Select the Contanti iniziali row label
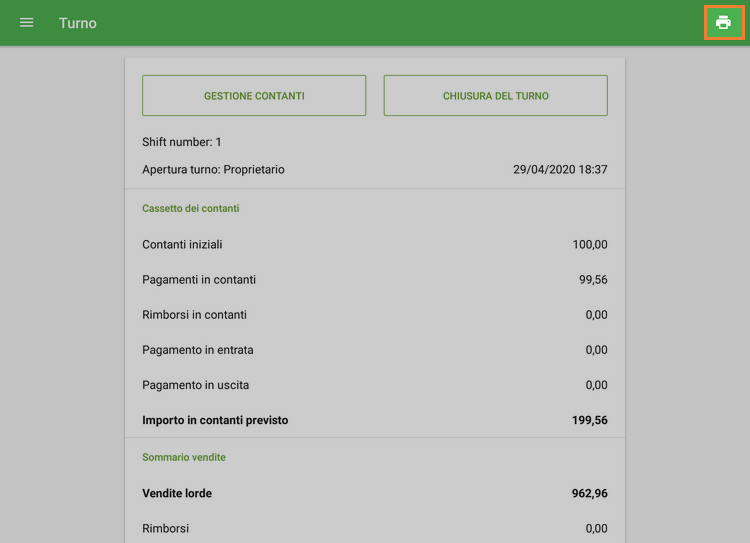The image size is (750, 543). [182, 245]
